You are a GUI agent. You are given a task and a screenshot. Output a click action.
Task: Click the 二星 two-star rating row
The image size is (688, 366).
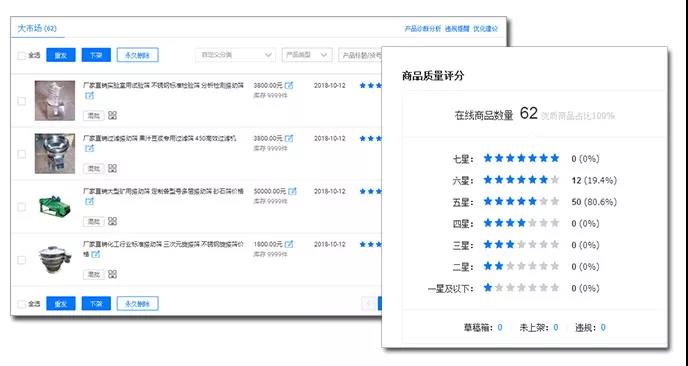click(526, 266)
